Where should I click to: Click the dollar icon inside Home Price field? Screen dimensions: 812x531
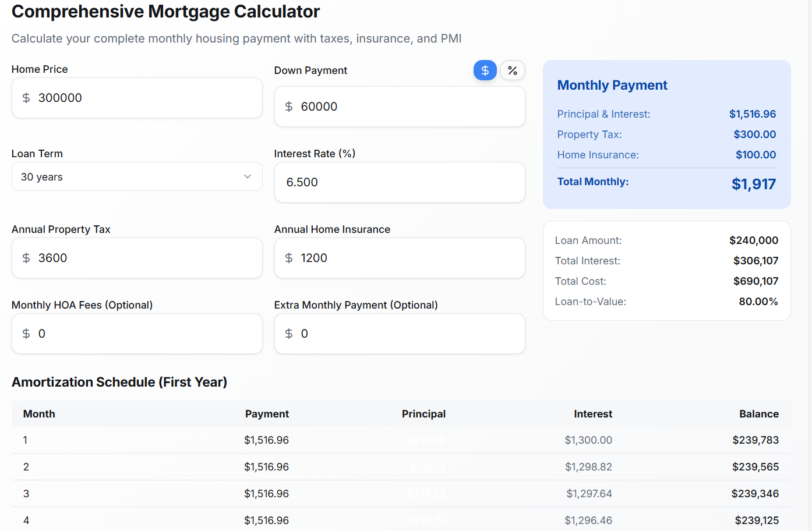26,98
